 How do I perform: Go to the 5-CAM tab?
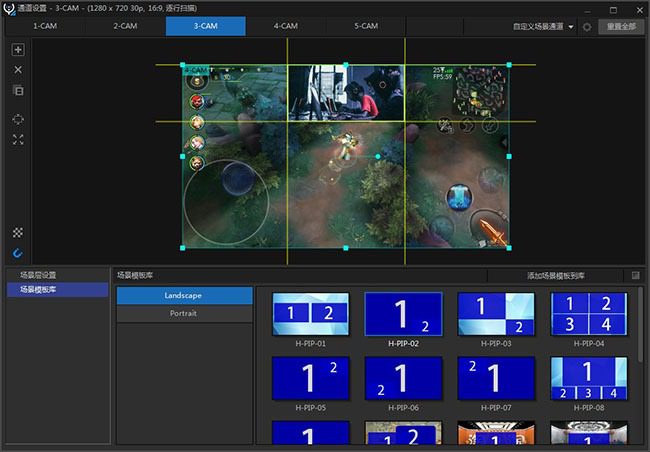(366, 26)
